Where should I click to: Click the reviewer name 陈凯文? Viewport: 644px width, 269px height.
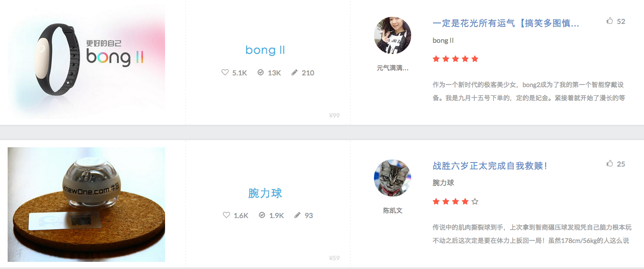[x=393, y=210]
